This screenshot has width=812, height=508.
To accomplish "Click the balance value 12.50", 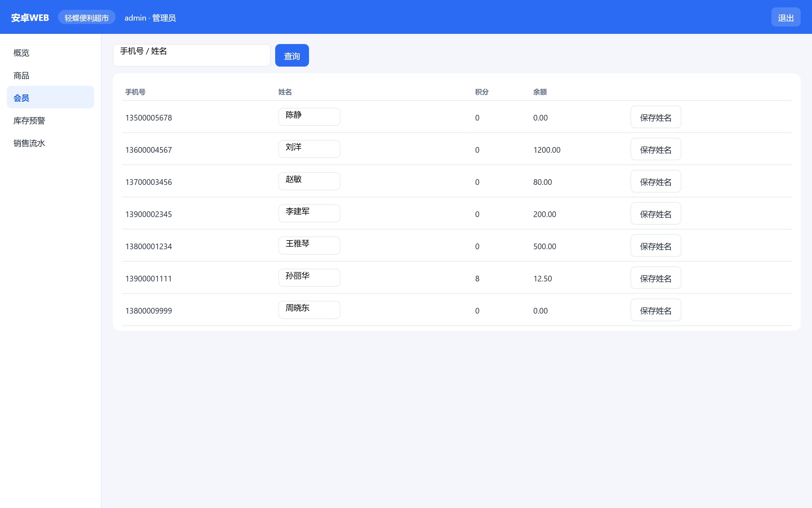I will click(542, 279).
